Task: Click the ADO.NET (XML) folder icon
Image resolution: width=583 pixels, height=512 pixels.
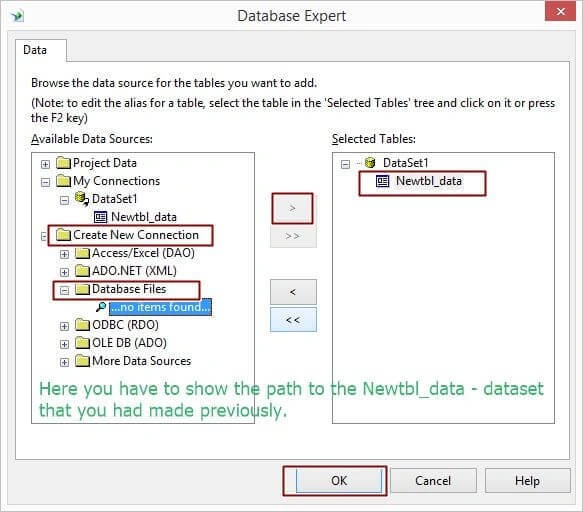Action: click(x=82, y=271)
